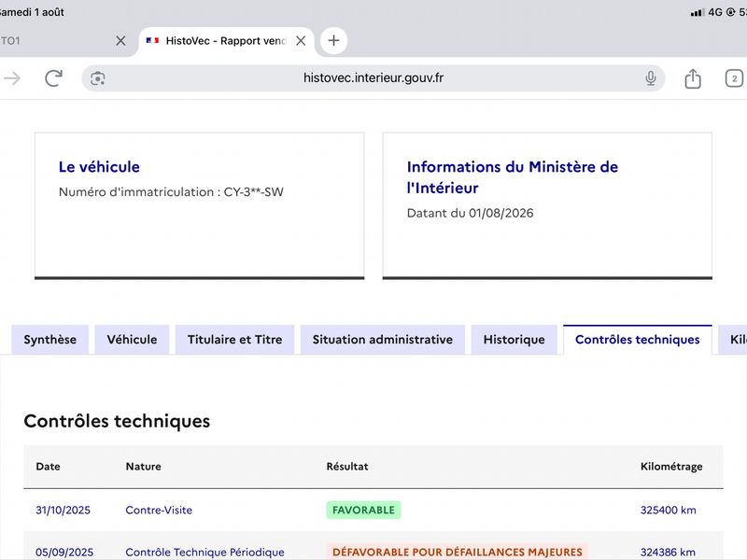The image size is (747, 560).
Task: Click the Nature column header
Action: coord(144,467)
